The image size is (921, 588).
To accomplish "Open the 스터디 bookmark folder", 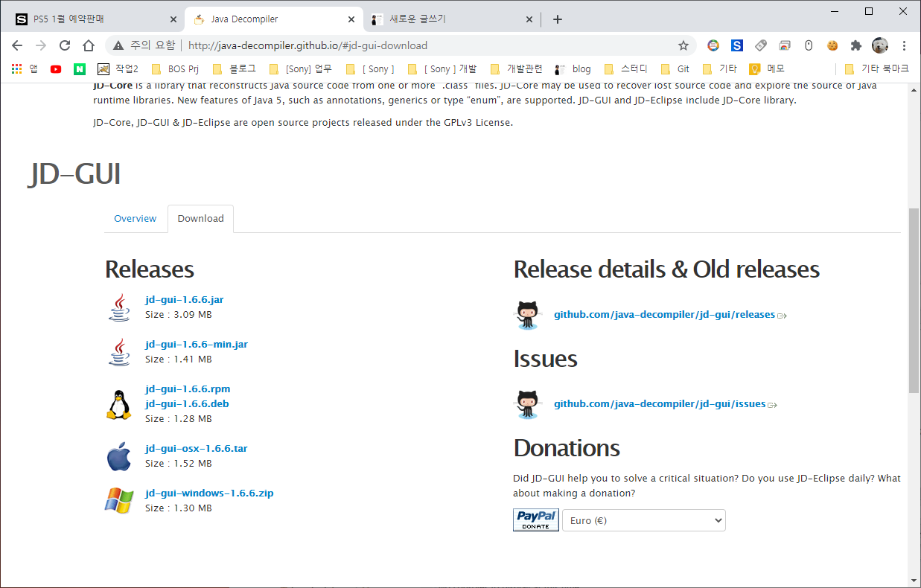I will coord(625,69).
